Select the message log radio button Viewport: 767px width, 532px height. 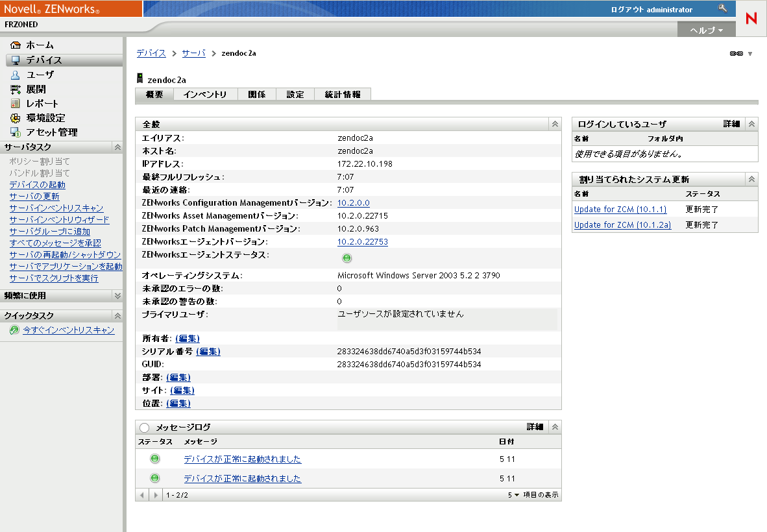144,428
